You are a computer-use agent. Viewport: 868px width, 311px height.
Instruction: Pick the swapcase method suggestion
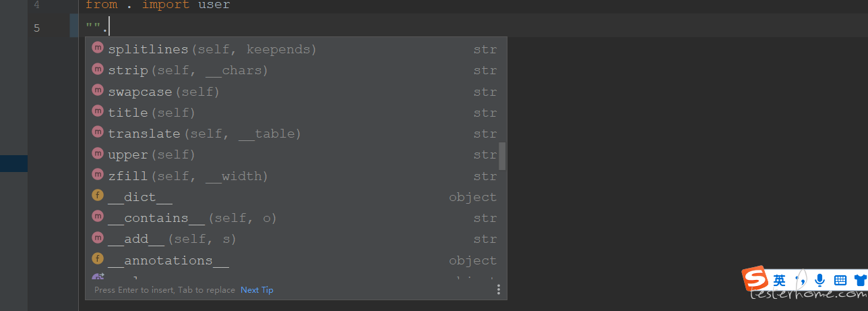pos(296,92)
